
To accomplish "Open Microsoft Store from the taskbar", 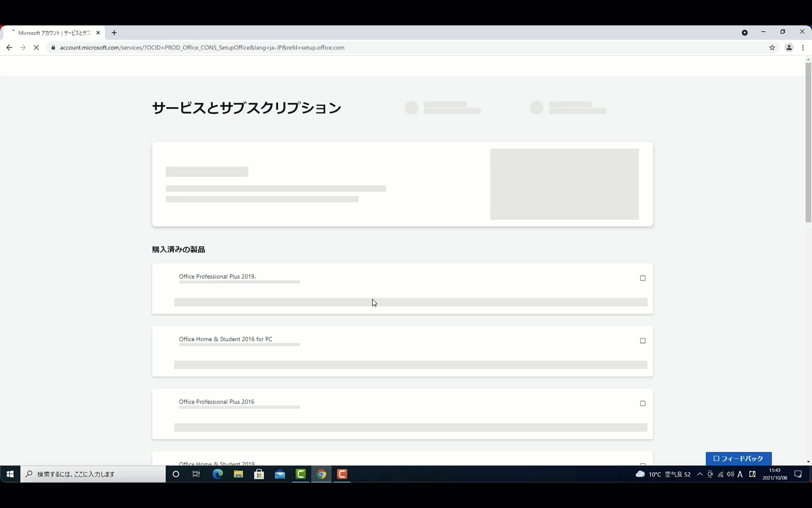I will [259, 474].
